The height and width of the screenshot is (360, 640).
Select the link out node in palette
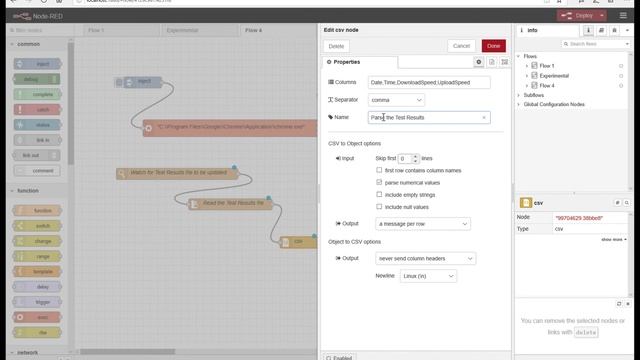(x=37, y=155)
